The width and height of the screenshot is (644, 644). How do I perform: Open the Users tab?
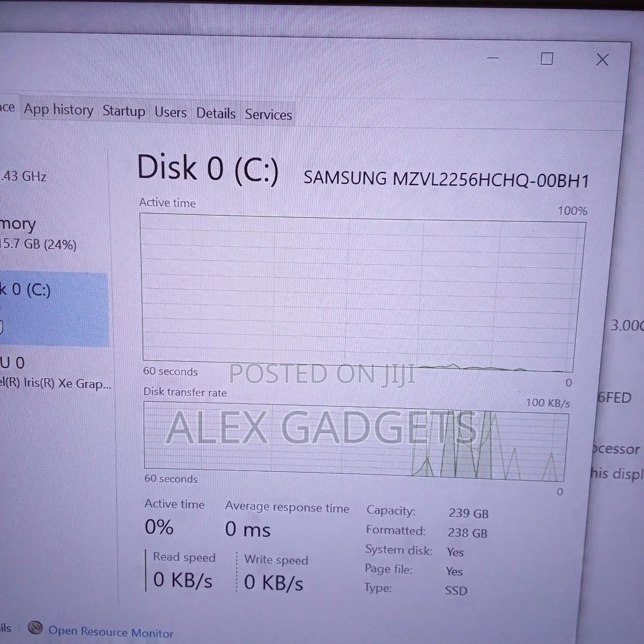[171, 112]
